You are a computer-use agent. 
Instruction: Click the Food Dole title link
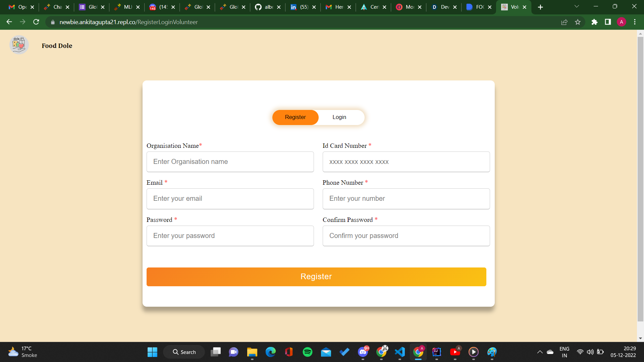coord(57,46)
